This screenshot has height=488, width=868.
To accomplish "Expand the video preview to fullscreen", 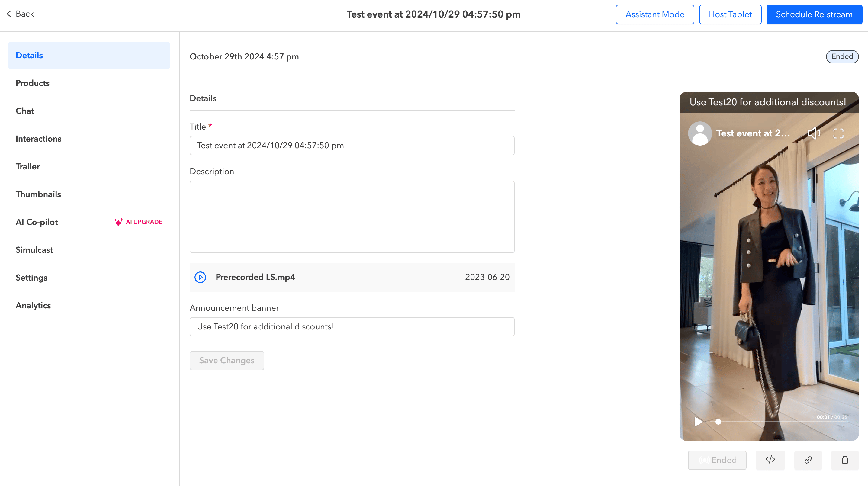I will pos(838,133).
